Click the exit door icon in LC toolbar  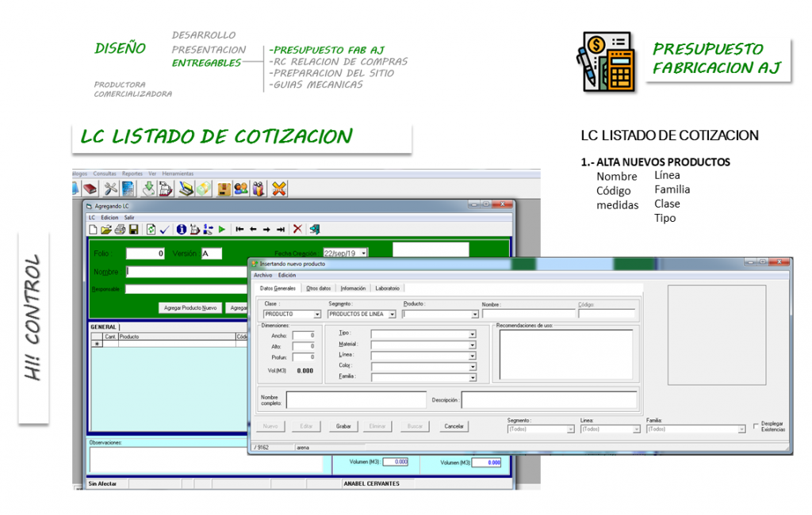pos(315,229)
